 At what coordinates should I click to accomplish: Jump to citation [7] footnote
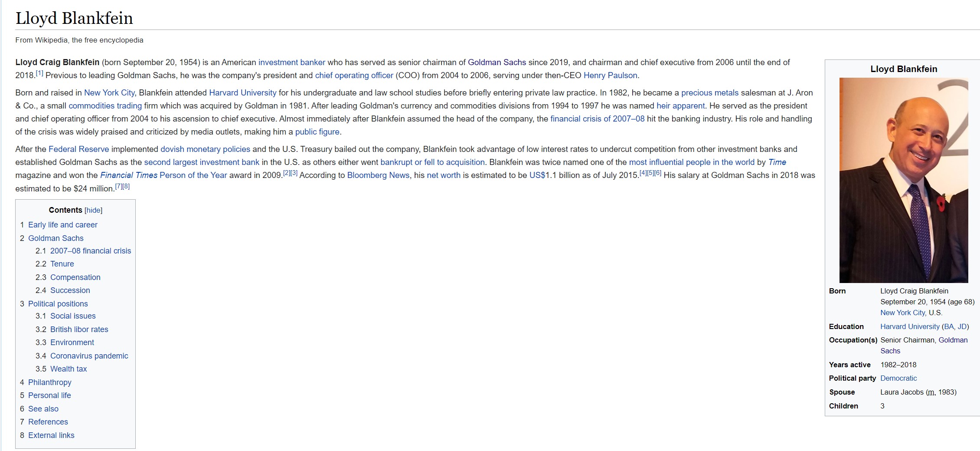pos(118,186)
